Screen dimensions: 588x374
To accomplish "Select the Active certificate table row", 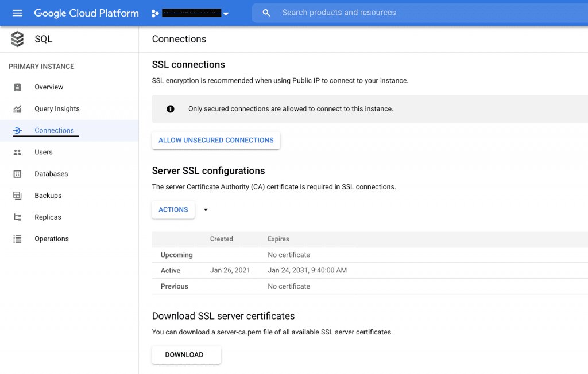I will coord(367,271).
